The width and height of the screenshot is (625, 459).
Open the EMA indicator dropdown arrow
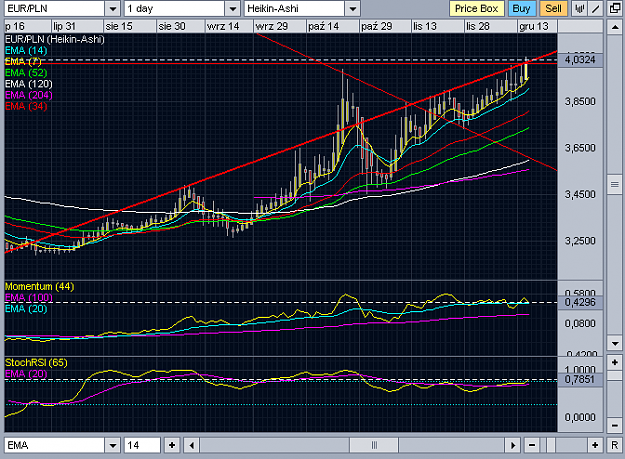(113, 445)
